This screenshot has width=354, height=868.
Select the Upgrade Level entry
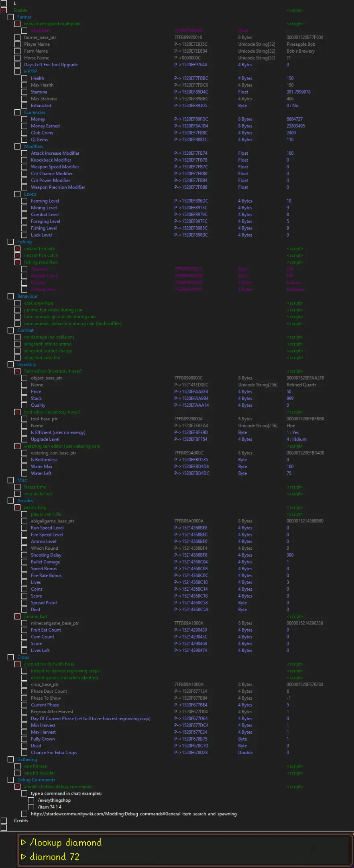tap(45, 439)
